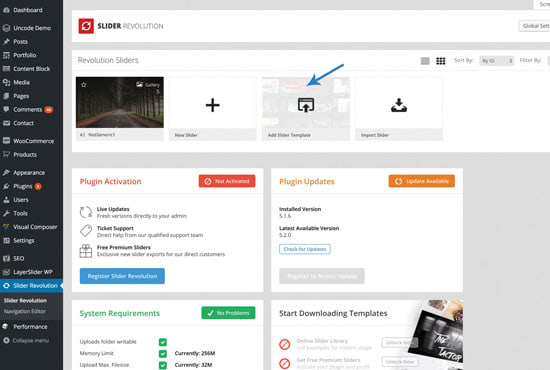Open Global Settings button

pyautogui.click(x=535, y=26)
